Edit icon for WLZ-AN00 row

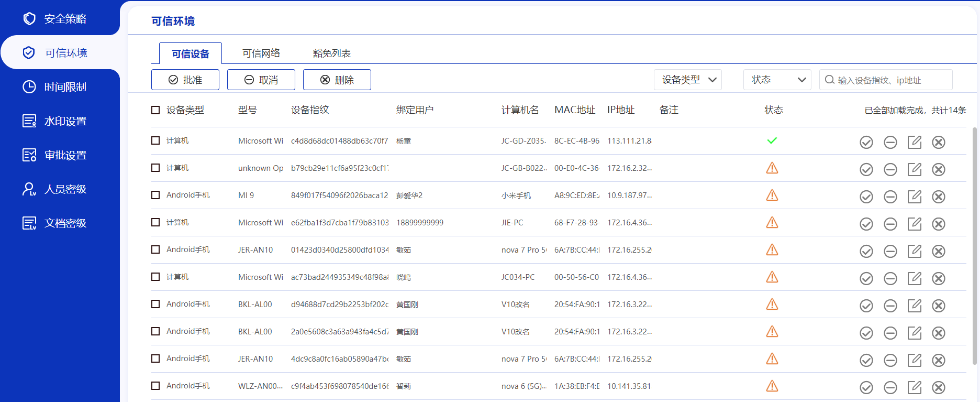(915, 387)
